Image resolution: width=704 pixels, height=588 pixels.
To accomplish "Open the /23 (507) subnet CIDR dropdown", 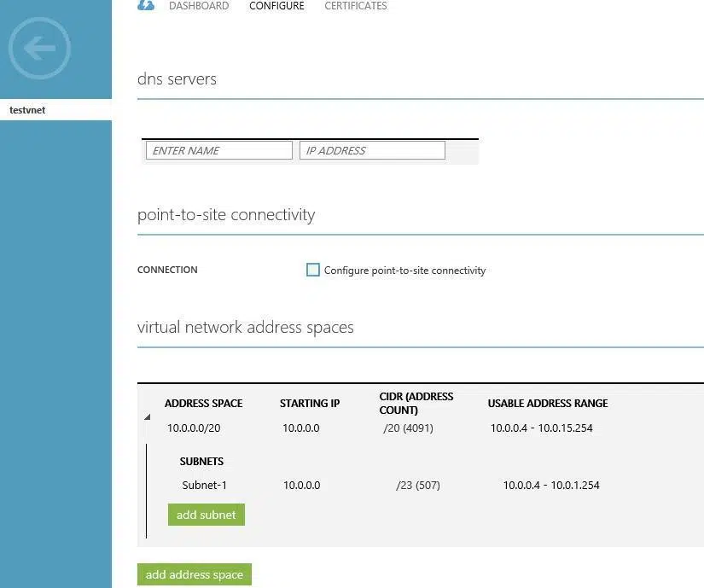I will coord(417,485).
